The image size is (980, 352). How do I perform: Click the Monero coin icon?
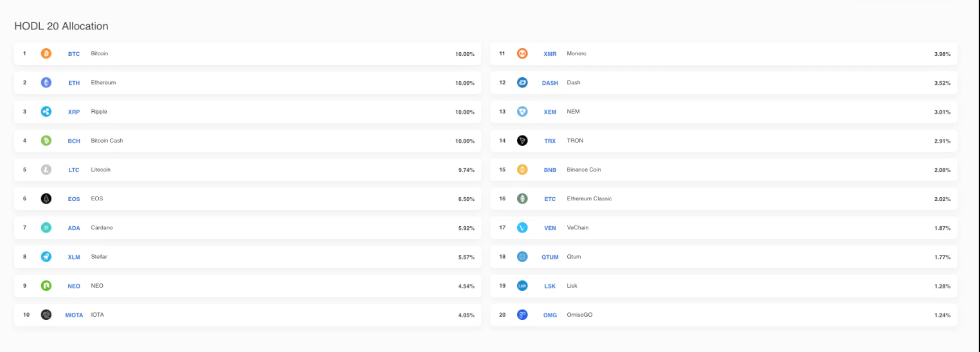pyautogui.click(x=522, y=54)
